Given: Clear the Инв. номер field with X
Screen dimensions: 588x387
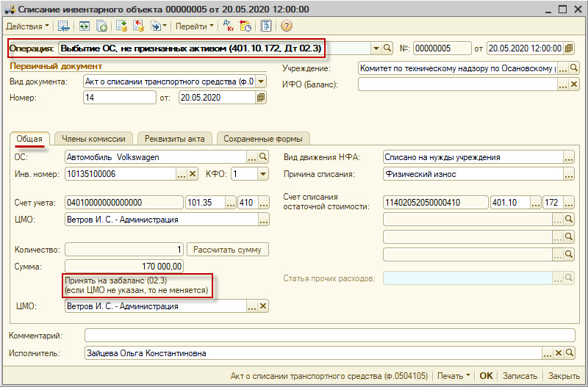Looking at the screenshot, I should pos(193,174).
